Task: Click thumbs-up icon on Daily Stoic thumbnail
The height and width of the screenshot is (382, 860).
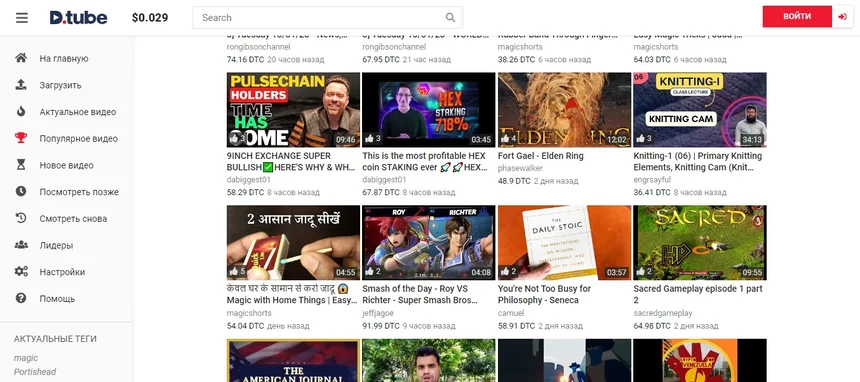Action: coord(505,271)
